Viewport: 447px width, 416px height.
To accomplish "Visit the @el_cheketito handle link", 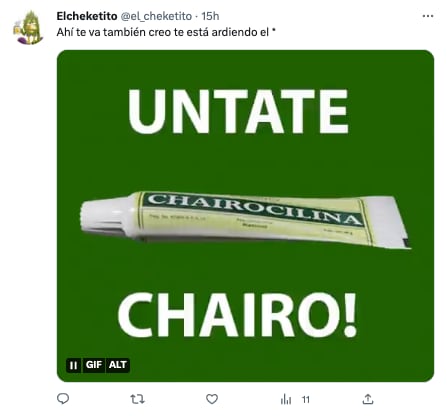I will point(156,16).
